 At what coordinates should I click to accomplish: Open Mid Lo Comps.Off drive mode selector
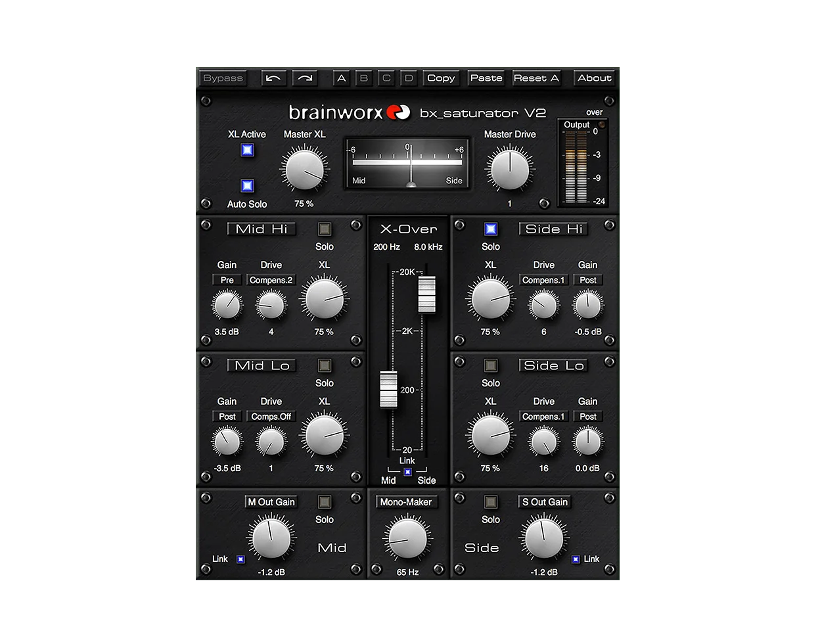click(x=271, y=417)
